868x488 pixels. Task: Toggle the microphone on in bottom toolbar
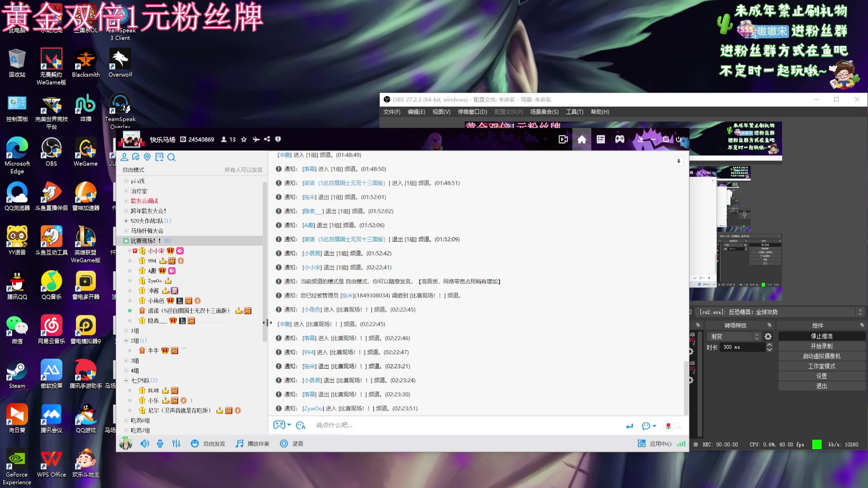pos(160,444)
